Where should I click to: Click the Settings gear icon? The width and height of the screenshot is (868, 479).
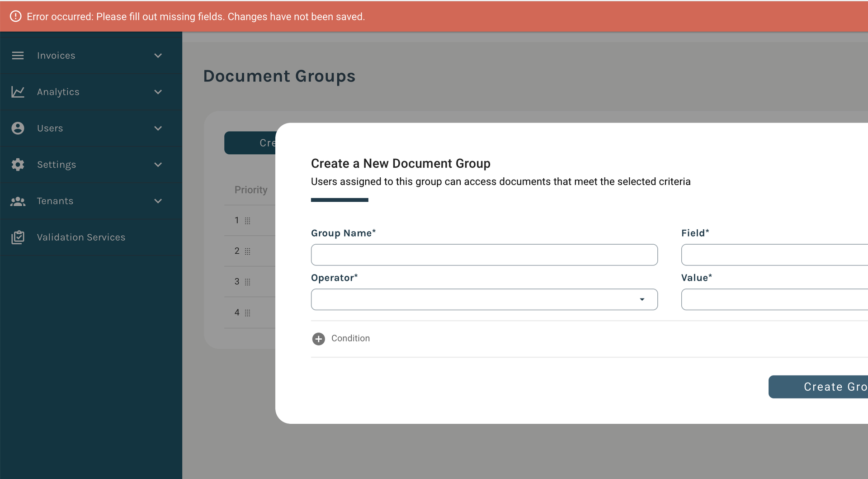[18, 165]
